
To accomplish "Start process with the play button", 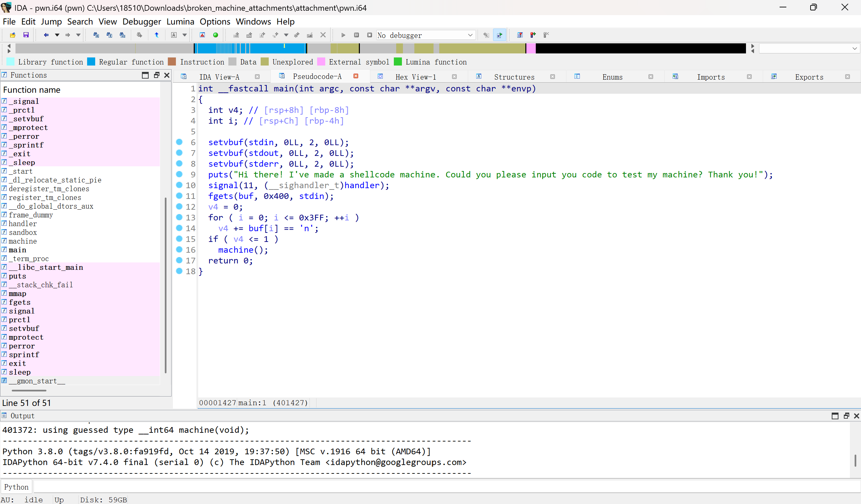I will point(343,35).
